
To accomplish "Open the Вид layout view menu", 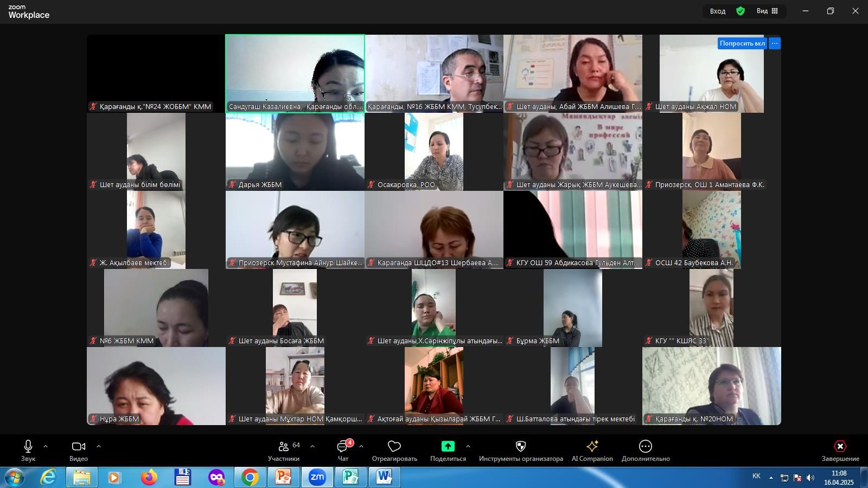I will [x=767, y=11].
